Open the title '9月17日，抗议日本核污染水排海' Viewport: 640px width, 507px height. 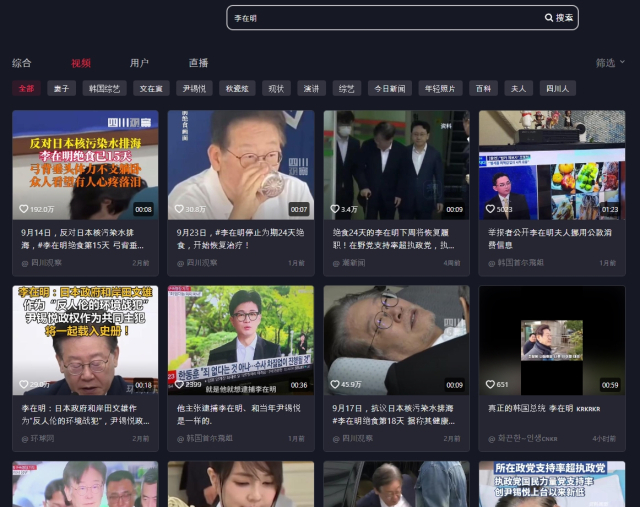(393, 414)
